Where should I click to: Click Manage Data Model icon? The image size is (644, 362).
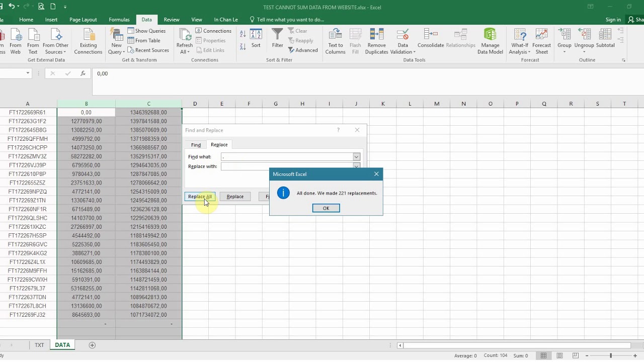point(490,41)
